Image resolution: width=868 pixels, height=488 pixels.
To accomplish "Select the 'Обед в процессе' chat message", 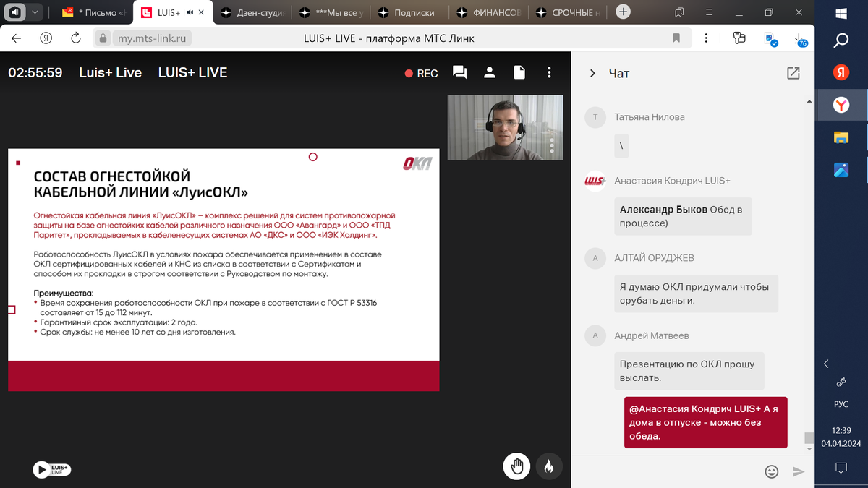I will (683, 216).
